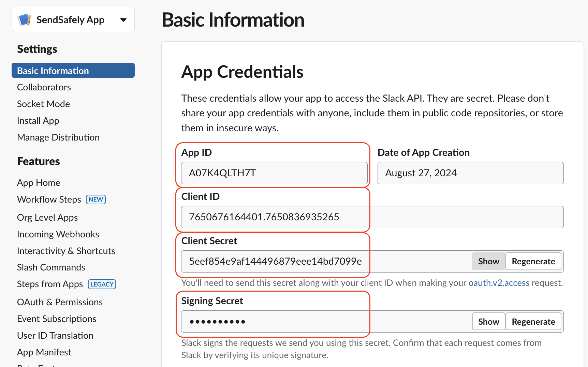The image size is (588, 367).
Task: Click the Signing Secret label
Action: click(x=212, y=301)
